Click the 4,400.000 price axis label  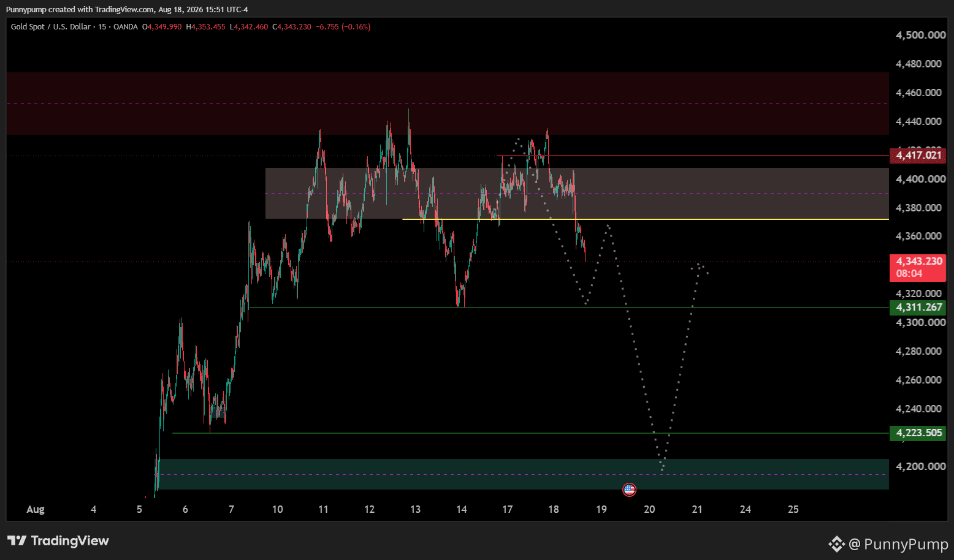[920, 179]
